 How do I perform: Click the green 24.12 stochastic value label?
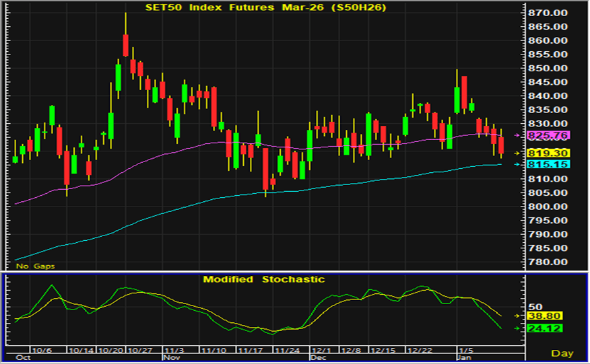tap(540, 328)
